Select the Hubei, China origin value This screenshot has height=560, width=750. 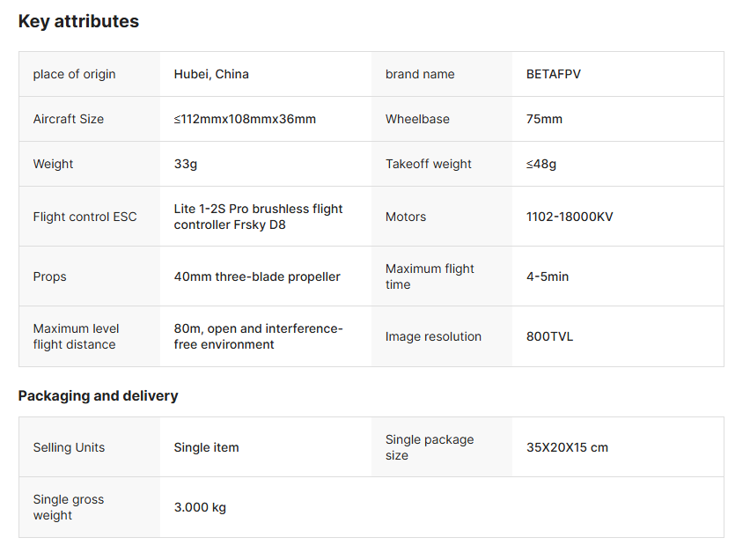pyautogui.click(x=211, y=75)
